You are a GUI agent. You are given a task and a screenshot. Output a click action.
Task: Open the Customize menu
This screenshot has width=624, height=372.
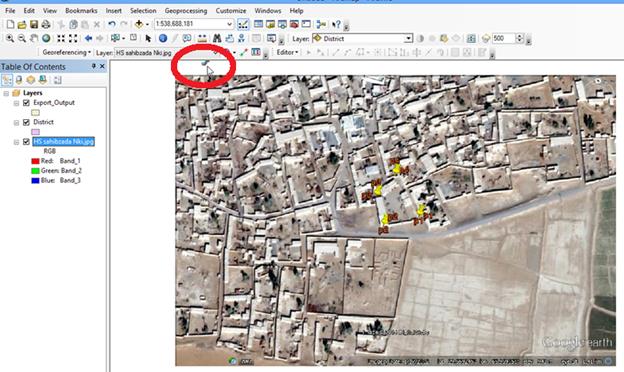231,11
